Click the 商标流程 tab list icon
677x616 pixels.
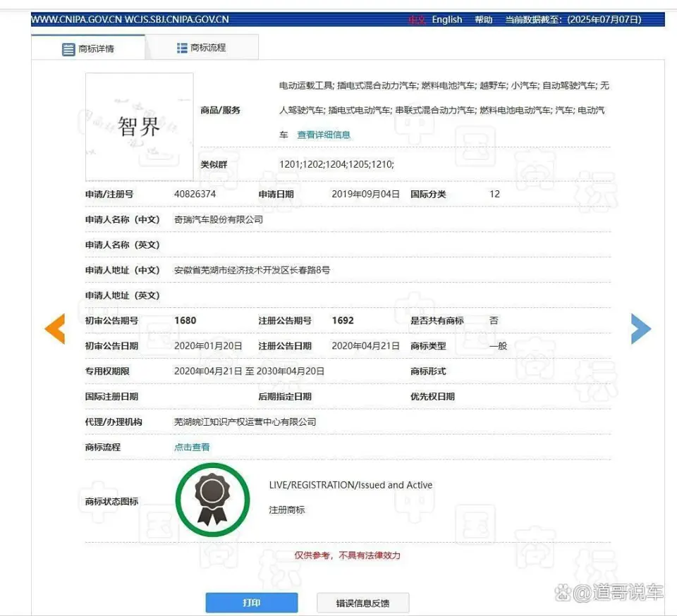[x=182, y=48]
